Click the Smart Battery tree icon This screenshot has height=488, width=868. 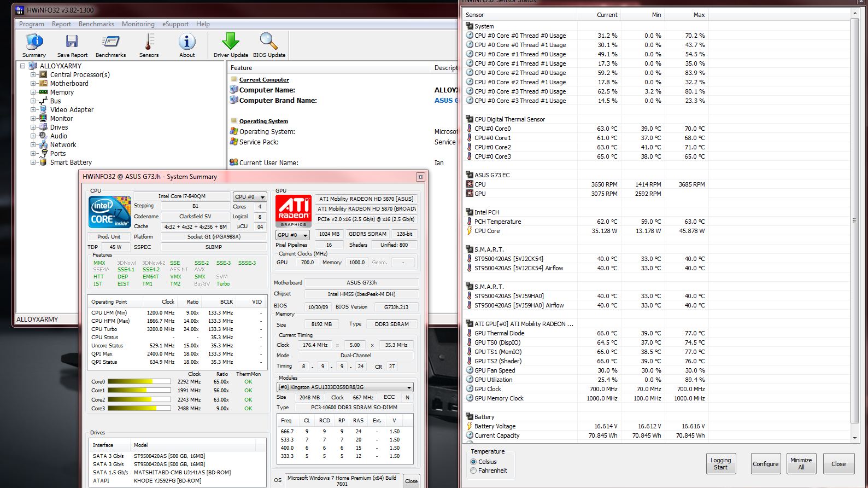tap(43, 162)
